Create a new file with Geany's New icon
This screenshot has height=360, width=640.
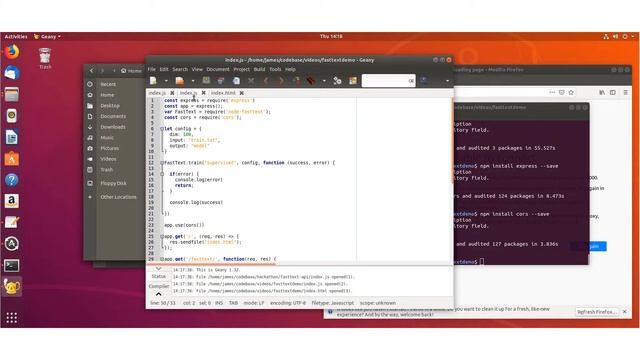coord(153,81)
